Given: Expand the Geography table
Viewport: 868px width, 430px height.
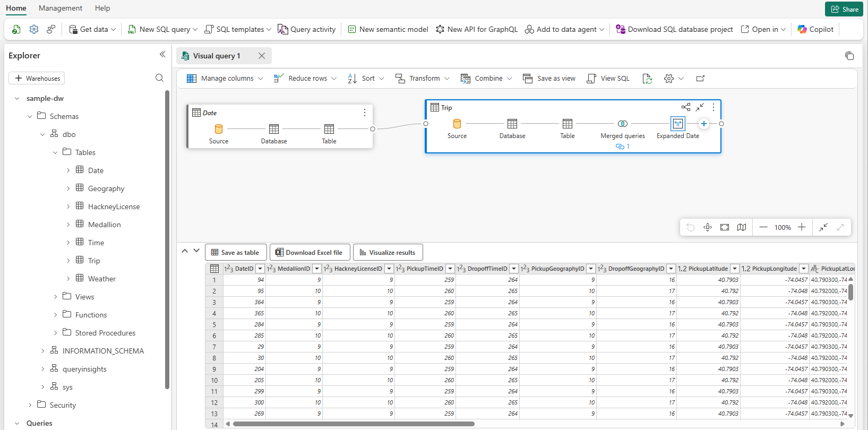Looking at the screenshot, I should 68,188.
